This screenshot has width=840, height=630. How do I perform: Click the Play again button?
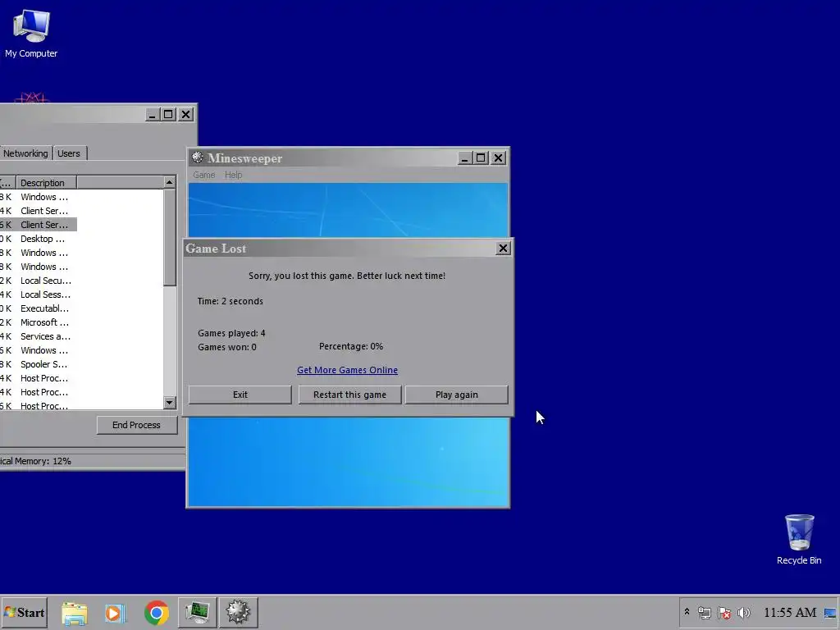point(456,395)
